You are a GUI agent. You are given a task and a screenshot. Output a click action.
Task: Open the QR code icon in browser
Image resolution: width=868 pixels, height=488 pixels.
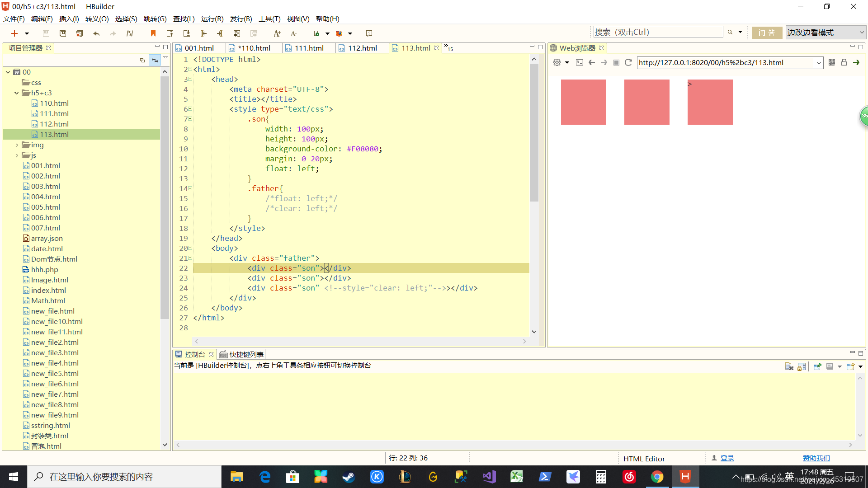[x=832, y=62]
